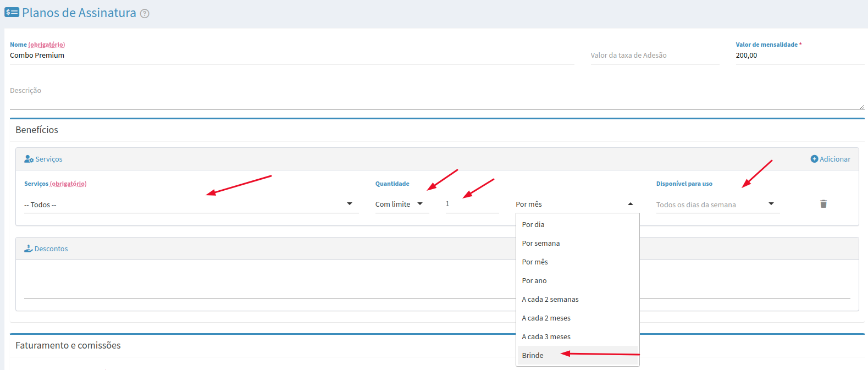Focus the 'Valor da taxa de Adesão' field
This screenshot has height=370, width=868.
point(655,56)
